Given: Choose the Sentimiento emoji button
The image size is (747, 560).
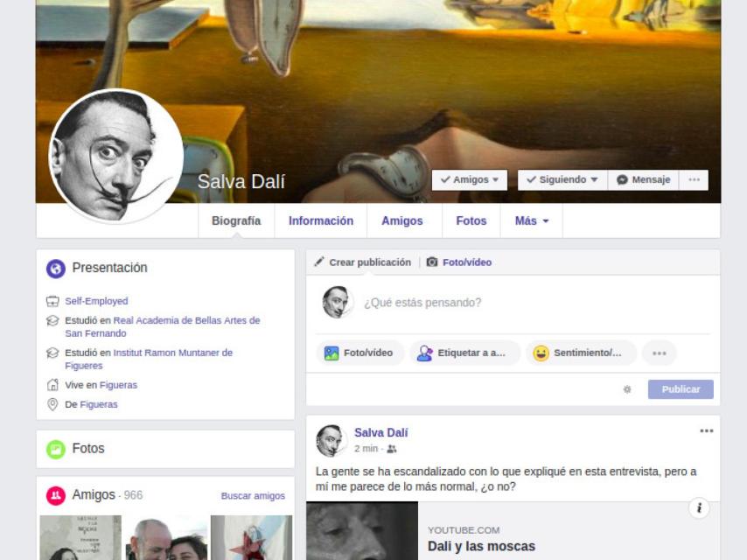Looking at the screenshot, I should pos(581,353).
